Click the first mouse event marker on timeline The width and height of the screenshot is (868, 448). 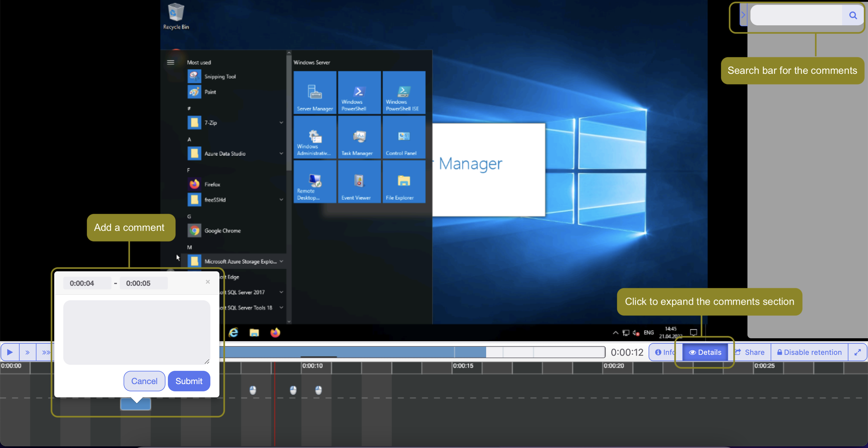pyautogui.click(x=253, y=390)
